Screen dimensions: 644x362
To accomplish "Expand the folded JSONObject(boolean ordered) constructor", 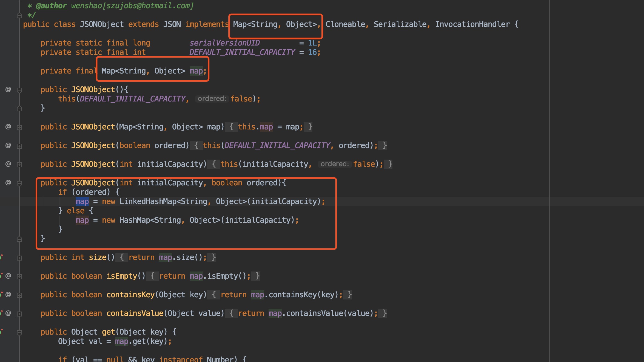I will click(19, 146).
